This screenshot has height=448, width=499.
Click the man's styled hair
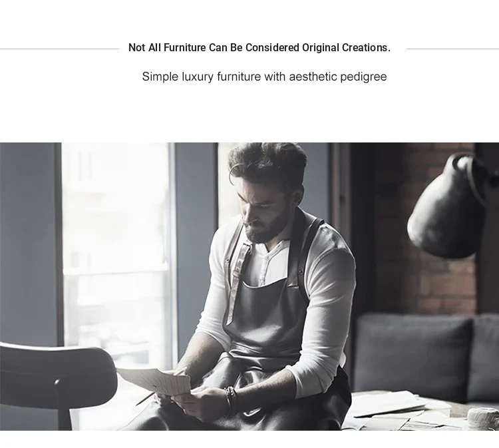coord(267,164)
